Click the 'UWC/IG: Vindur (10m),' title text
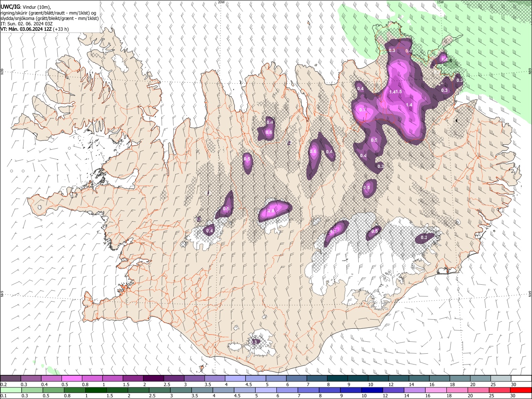 tap(26, 7)
